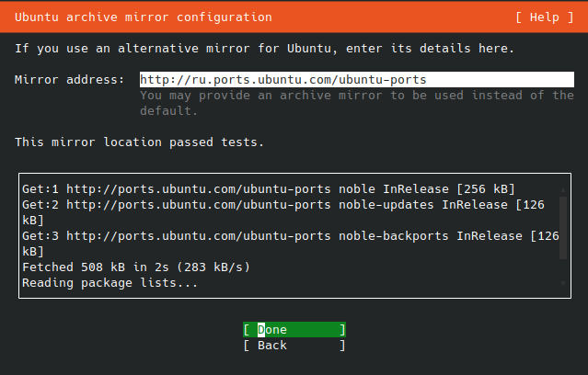The height and width of the screenshot is (375, 588).
Task: Click the mirror passed tests status message
Action: pyautogui.click(x=140, y=142)
